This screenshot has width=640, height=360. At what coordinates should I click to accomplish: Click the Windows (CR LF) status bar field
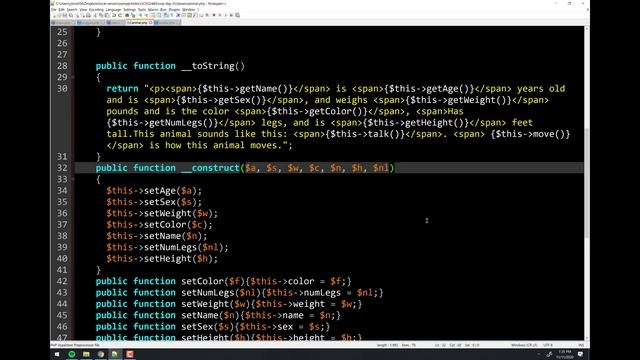coord(524,345)
